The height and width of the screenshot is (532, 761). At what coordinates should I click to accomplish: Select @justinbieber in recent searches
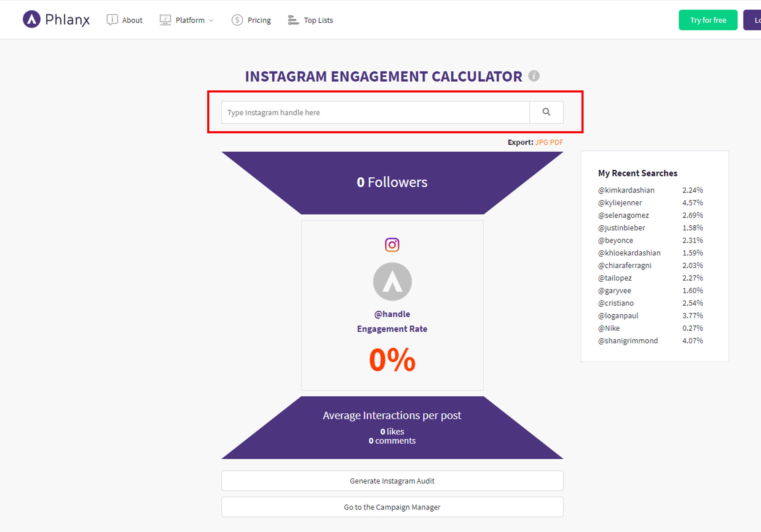(x=621, y=228)
